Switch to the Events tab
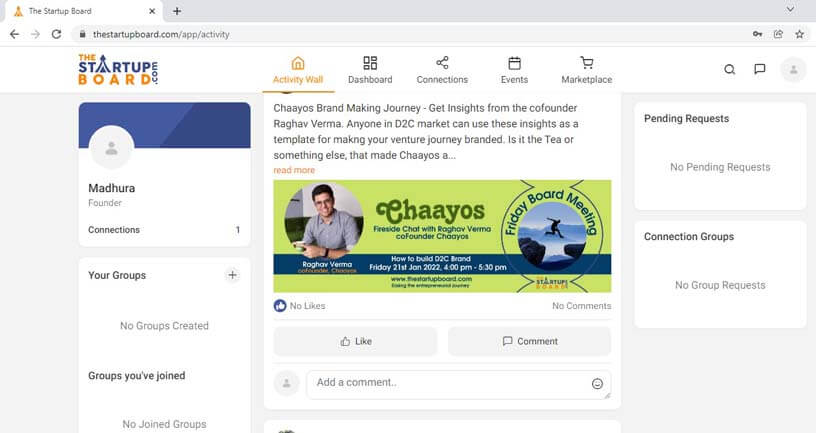 tap(514, 70)
